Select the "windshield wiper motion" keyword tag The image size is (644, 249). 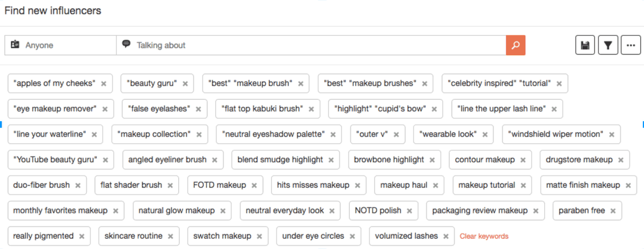(x=555, y=134)
